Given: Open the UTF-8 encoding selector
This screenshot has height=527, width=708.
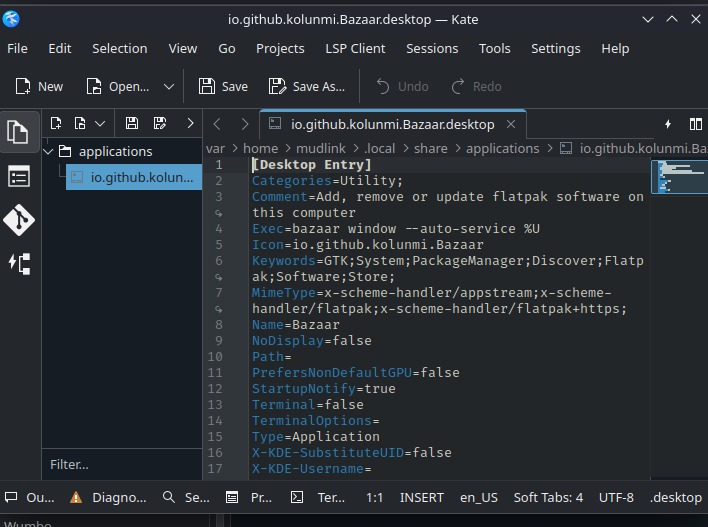Looking at the screenshot, I should [x=616, y=497].
